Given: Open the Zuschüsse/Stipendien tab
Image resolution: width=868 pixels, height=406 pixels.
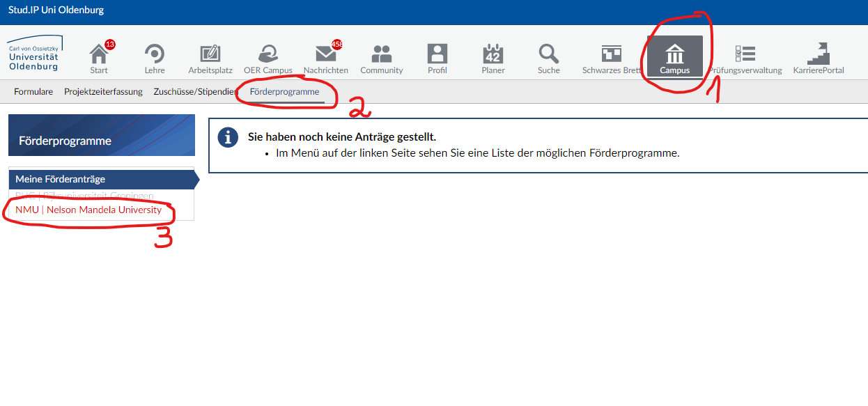Looking at the screenshot, I should [x=195, y=92].
